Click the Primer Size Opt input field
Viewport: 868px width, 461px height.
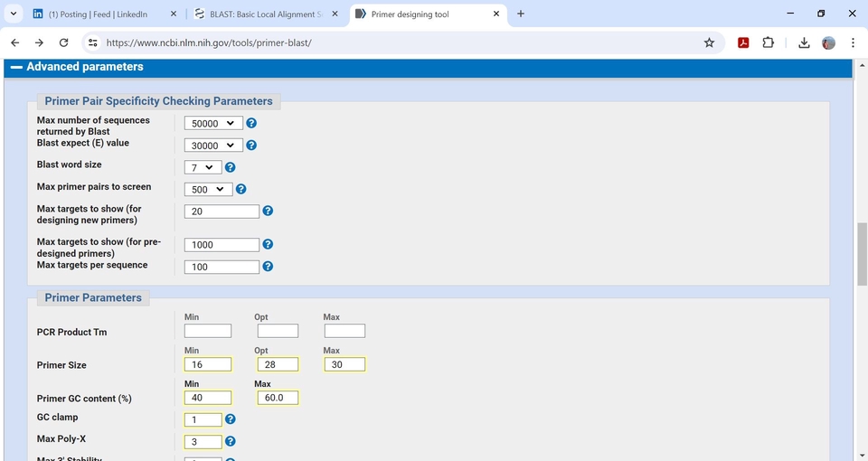tap(277, 364)
